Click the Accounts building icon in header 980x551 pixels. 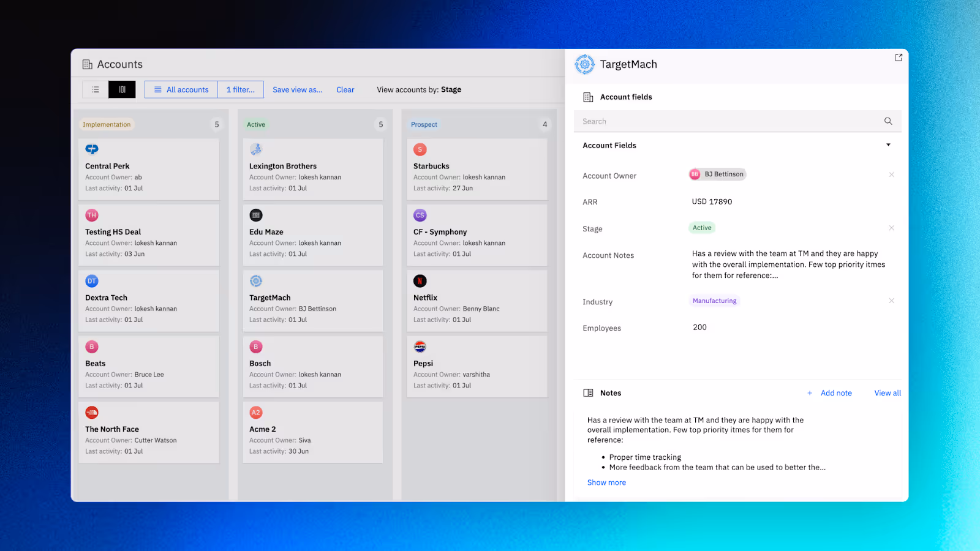[x=88, y=64]
